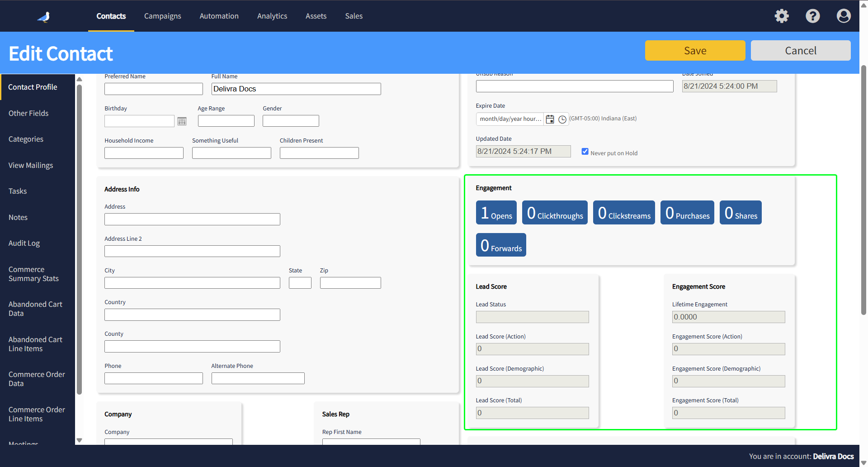Open the settings gear icon
Screen dimensions: 868x467
tap(782, 16)
